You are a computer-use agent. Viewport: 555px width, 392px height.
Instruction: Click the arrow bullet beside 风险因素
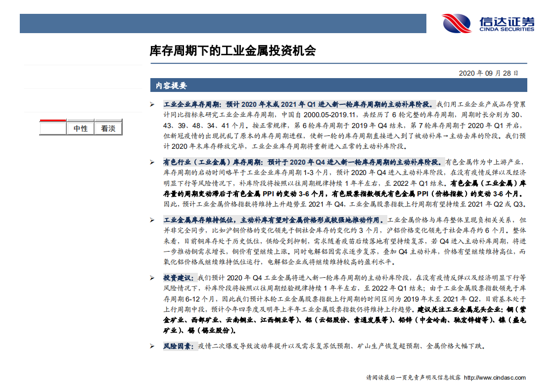153,346
